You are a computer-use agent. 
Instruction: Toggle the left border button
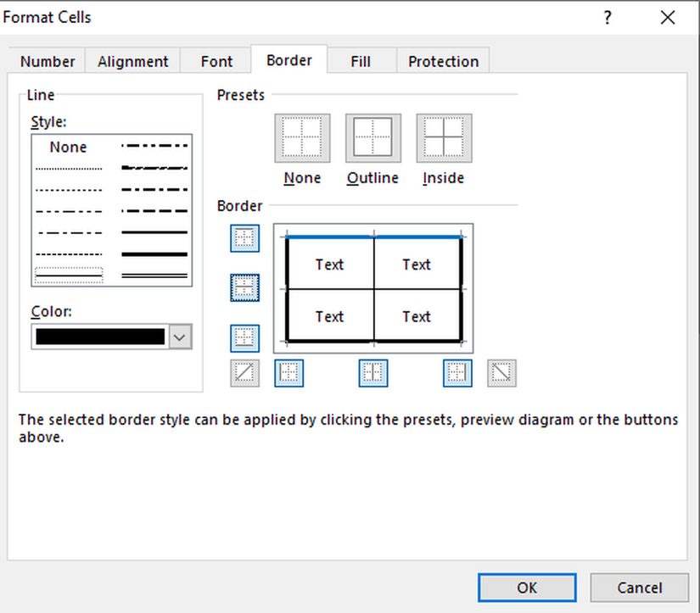(288, 373)
